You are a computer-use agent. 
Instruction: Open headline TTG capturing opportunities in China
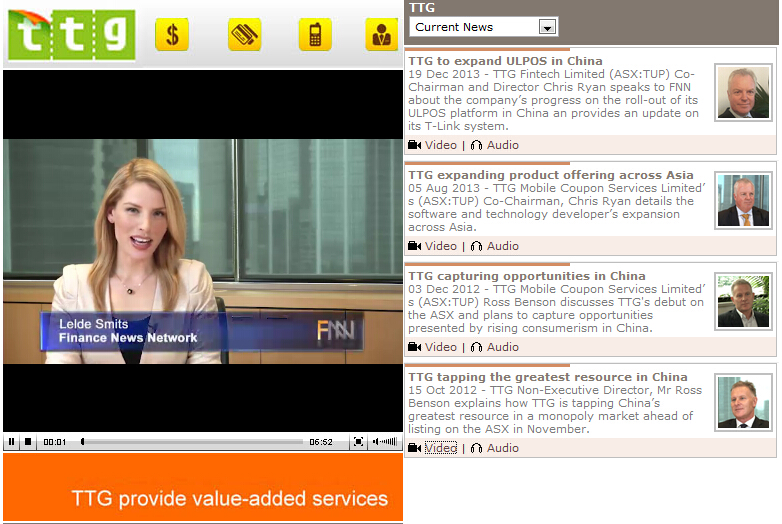click(527, 276)
